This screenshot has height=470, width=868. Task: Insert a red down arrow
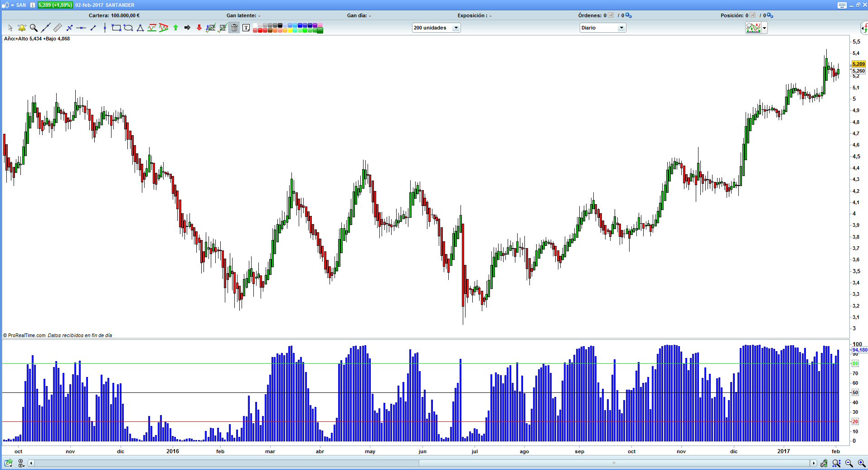(x=199, y=28)
